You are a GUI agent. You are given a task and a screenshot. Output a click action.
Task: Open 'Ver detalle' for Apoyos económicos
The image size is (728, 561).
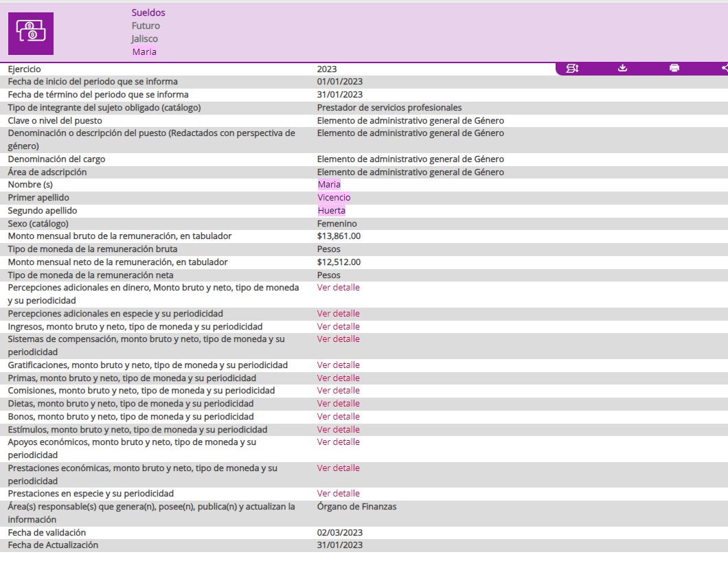[338, 442]
